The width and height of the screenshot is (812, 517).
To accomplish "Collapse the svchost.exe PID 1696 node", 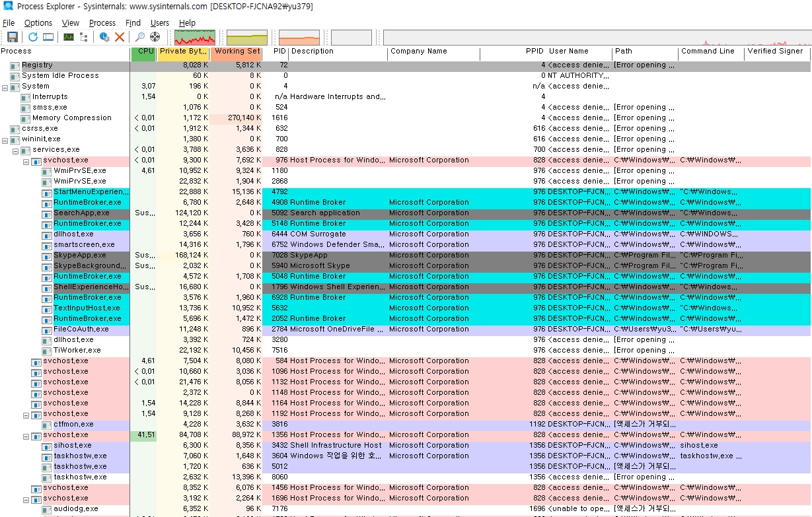I will 26,499.
